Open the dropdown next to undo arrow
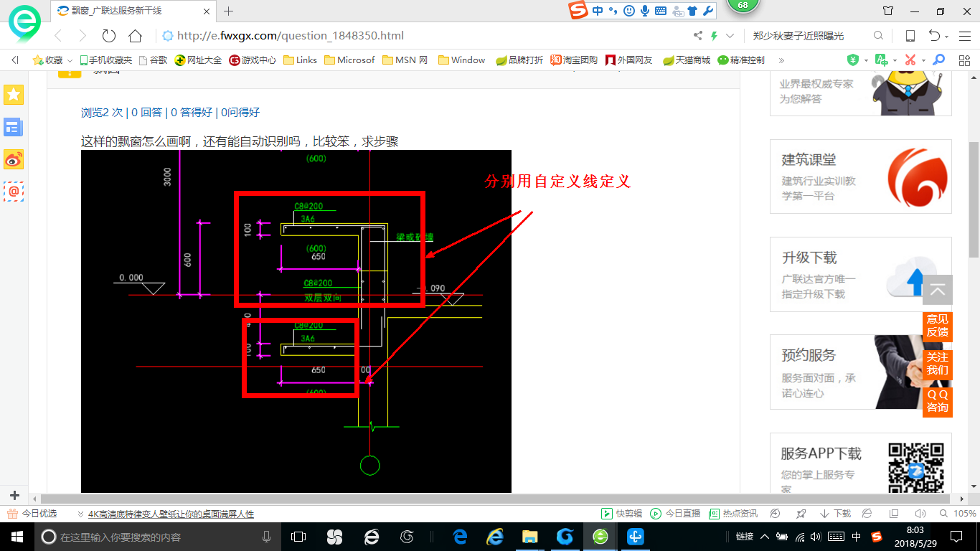This screenshot has height=551, width=980. 947,37
